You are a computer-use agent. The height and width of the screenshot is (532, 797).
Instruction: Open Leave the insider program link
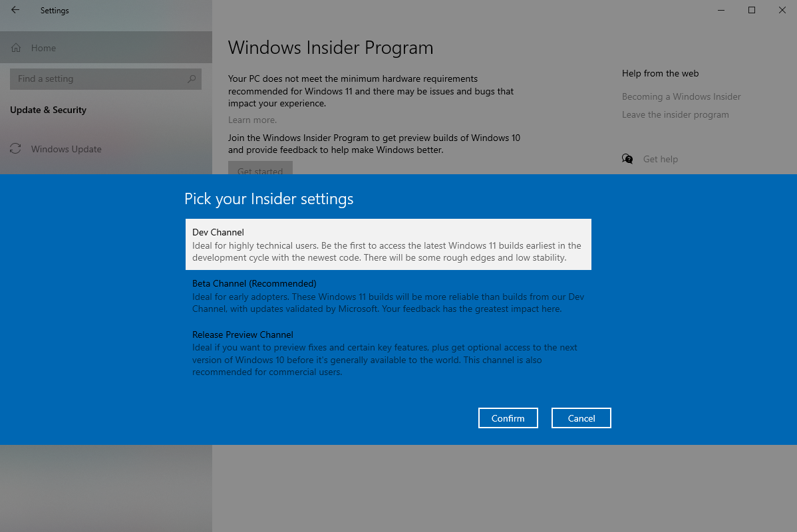point(675,115)
